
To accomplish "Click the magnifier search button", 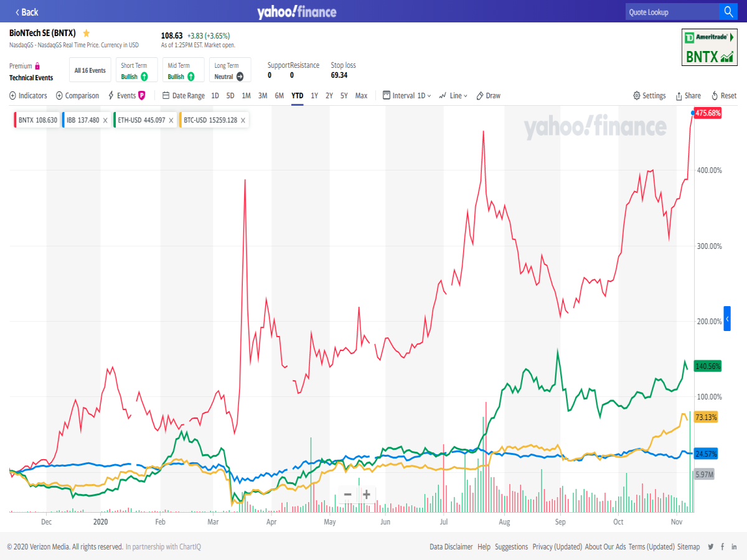I will 728,12.
